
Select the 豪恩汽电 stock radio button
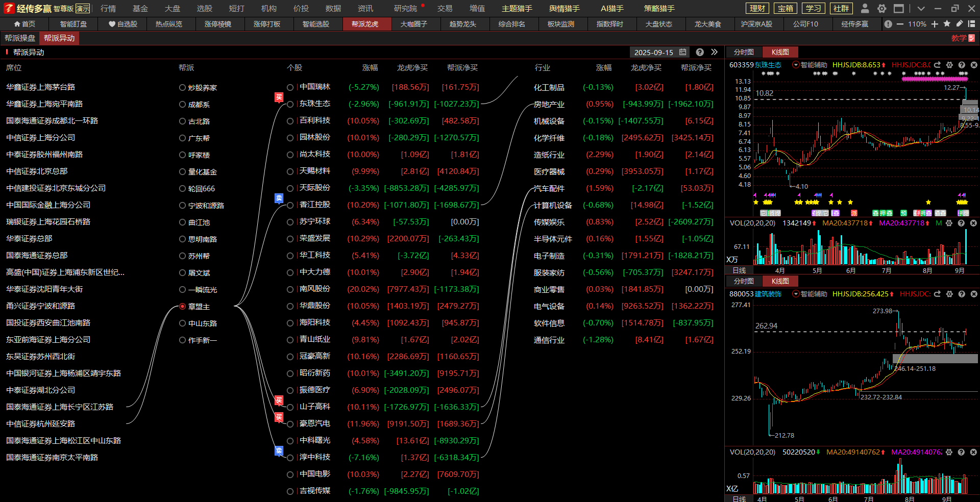[x=290, y=424]
